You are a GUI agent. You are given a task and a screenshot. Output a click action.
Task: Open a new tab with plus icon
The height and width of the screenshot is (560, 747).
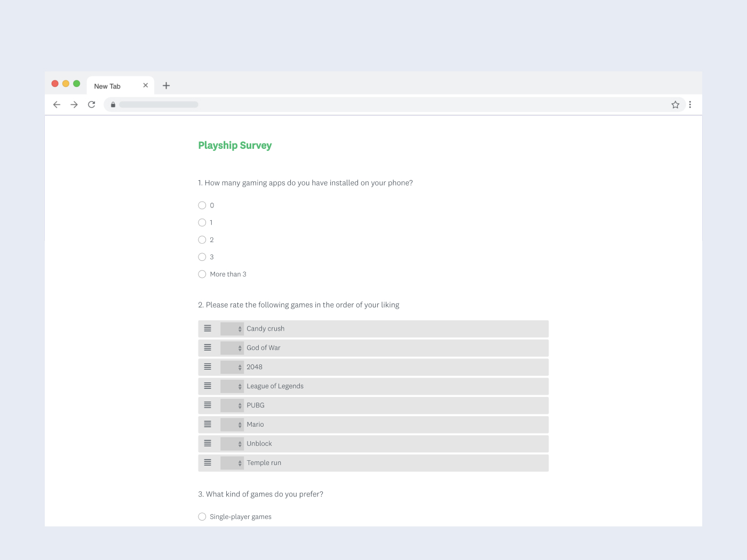click(166, 85)
